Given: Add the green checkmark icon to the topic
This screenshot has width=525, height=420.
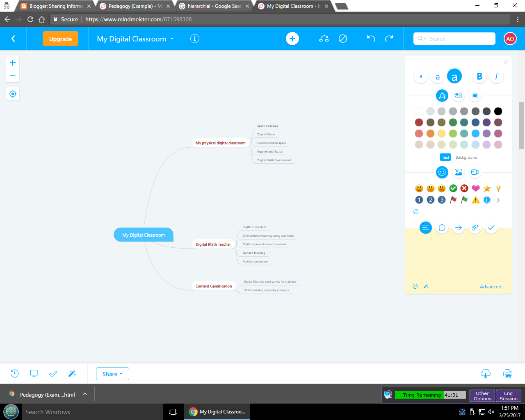Looking at the screenshot, I should 453,188.
